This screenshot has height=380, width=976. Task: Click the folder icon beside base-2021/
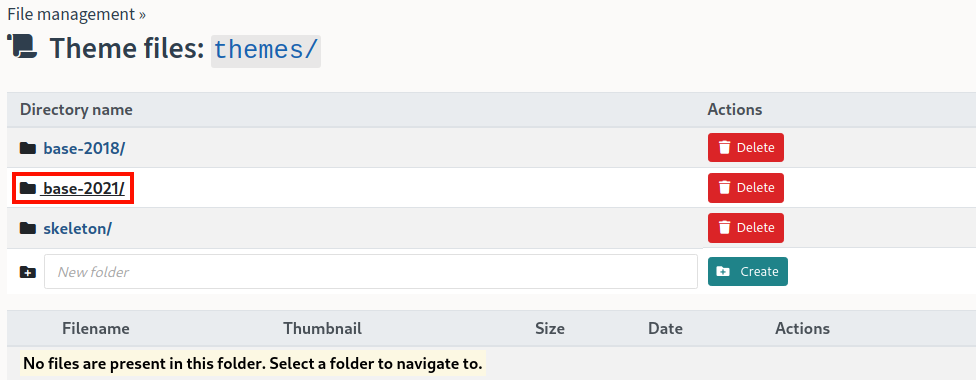(x=27, y=188)
